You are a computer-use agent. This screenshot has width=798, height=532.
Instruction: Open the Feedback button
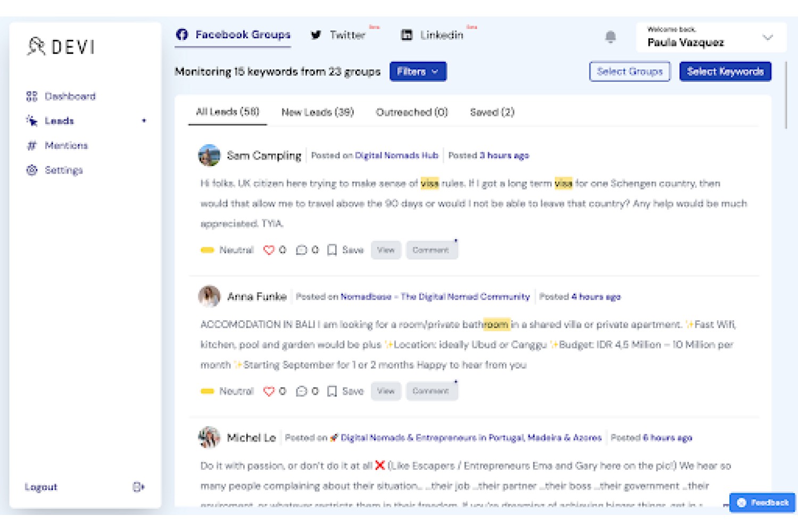(762, 502)
